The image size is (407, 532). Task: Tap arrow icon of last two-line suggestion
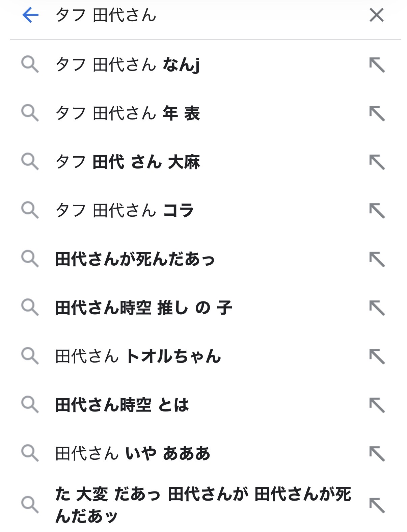377,505
